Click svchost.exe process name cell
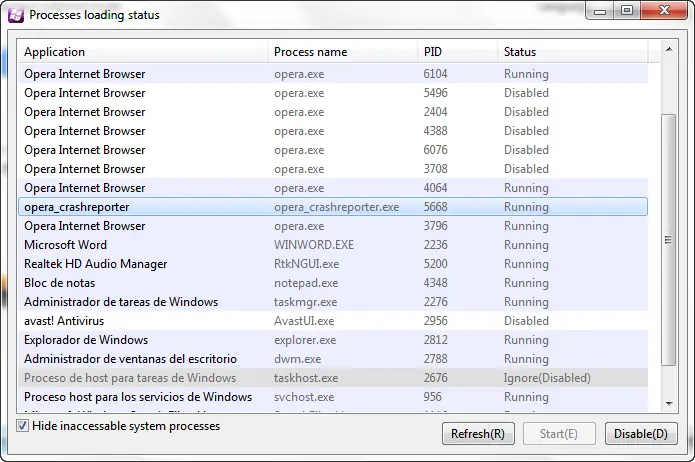 pyautogui.click(x=304, y=397)
